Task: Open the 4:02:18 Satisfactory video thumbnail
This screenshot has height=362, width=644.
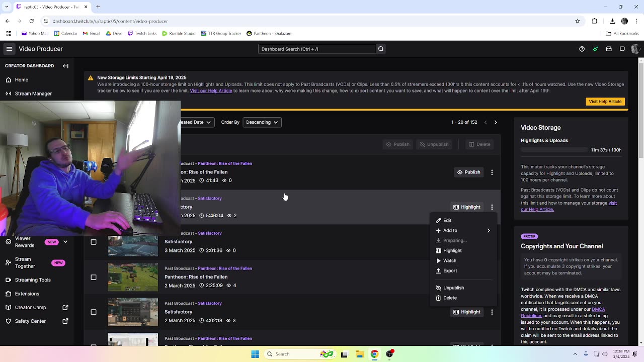Action: pos(133,312)
